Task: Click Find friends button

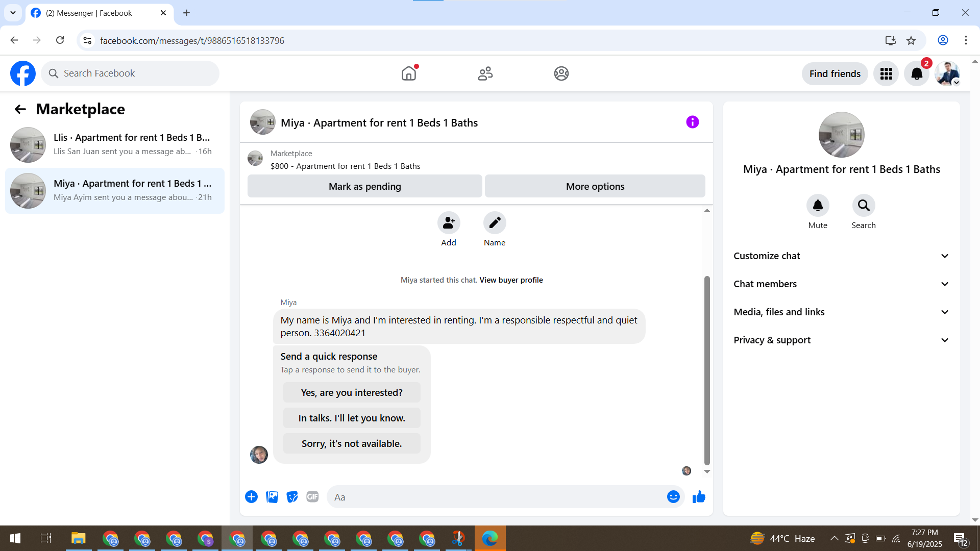Action: [x=835, y=74]
